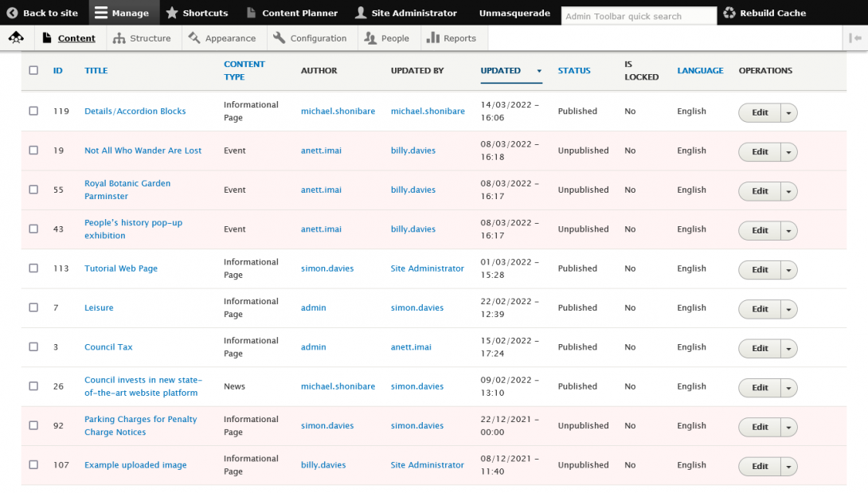
Task: Open billy.davies updater link for Royal Botanic Garden
Action: tap(413, 190)
